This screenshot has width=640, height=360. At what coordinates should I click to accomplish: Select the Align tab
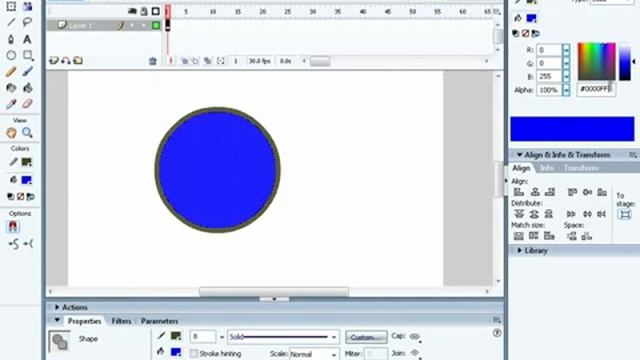click(x=521, y=168)
